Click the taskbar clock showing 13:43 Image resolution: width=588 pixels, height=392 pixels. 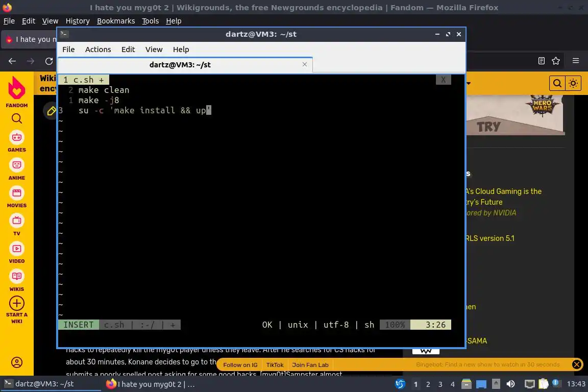tap(576, 384)
